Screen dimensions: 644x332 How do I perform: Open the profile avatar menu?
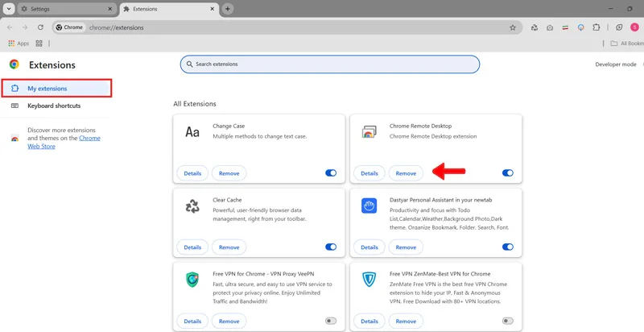tap(634, 27)
